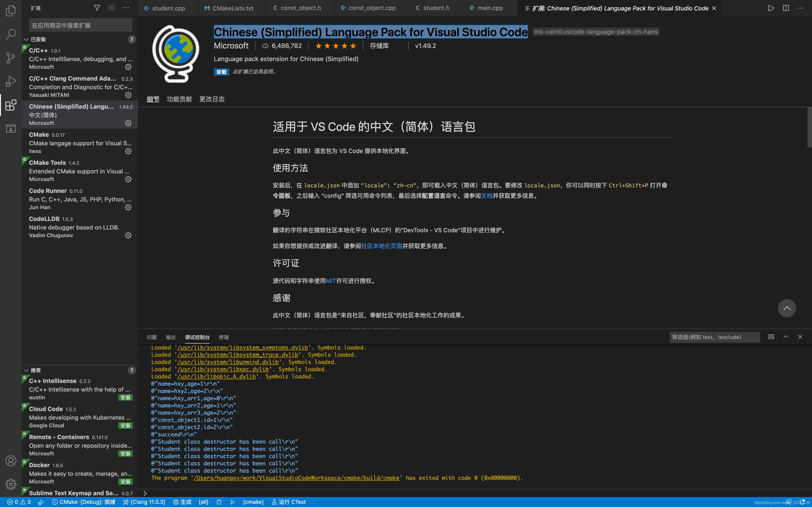
Task: Open the 终端 tab in the bottom panel
Action: click(223, 337)
